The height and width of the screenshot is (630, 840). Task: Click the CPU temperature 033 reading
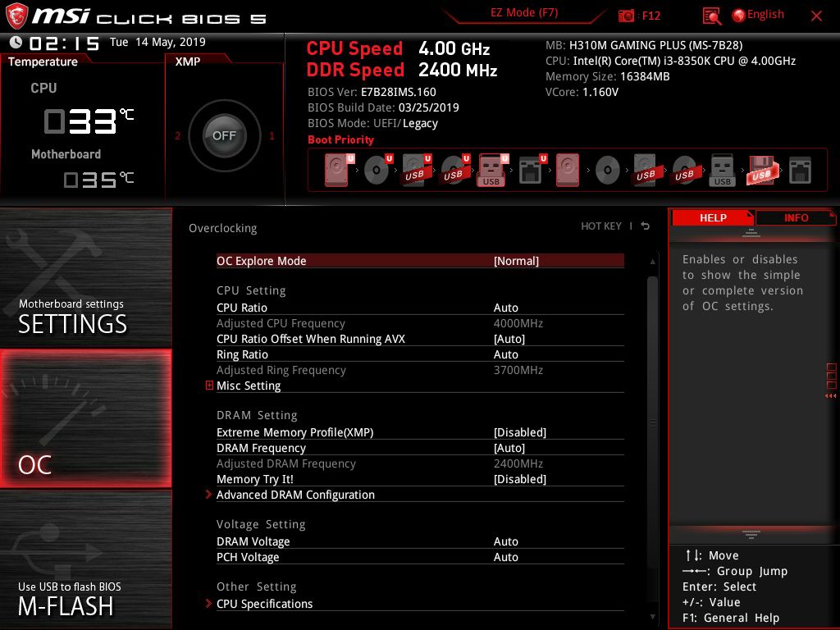coord(89,121)
